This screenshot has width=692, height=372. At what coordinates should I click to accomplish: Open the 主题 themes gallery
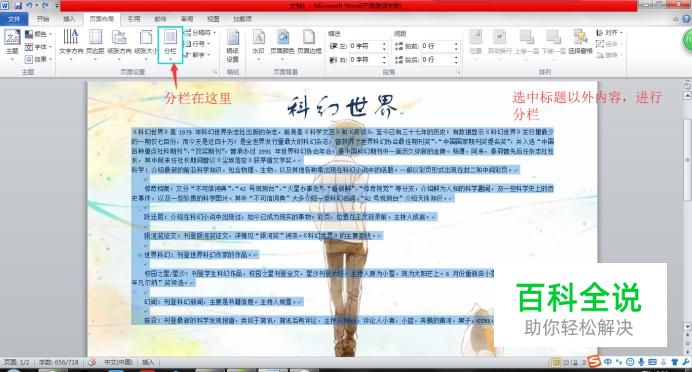click(12, 44)
